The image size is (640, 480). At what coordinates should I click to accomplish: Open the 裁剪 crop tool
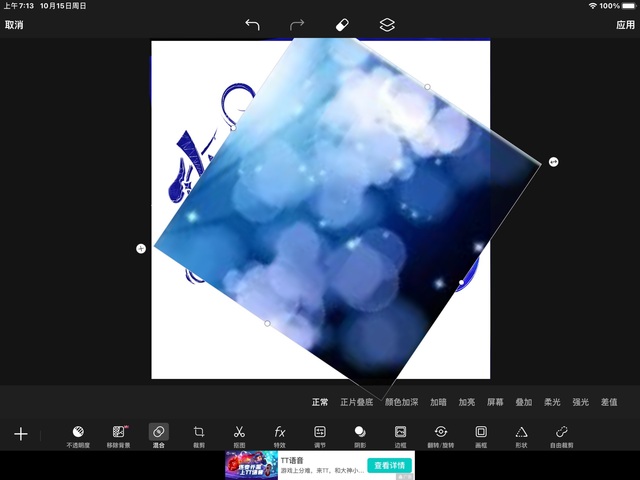coord(199,434)
